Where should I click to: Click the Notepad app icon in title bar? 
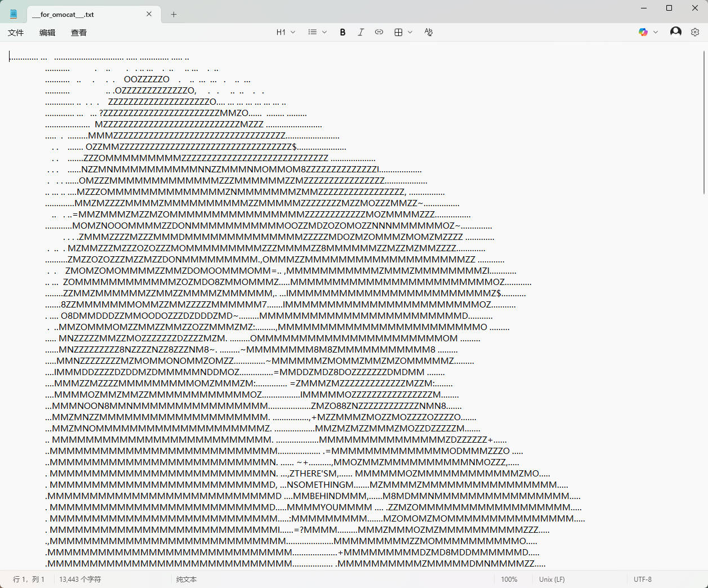click(x=14, y=14)
